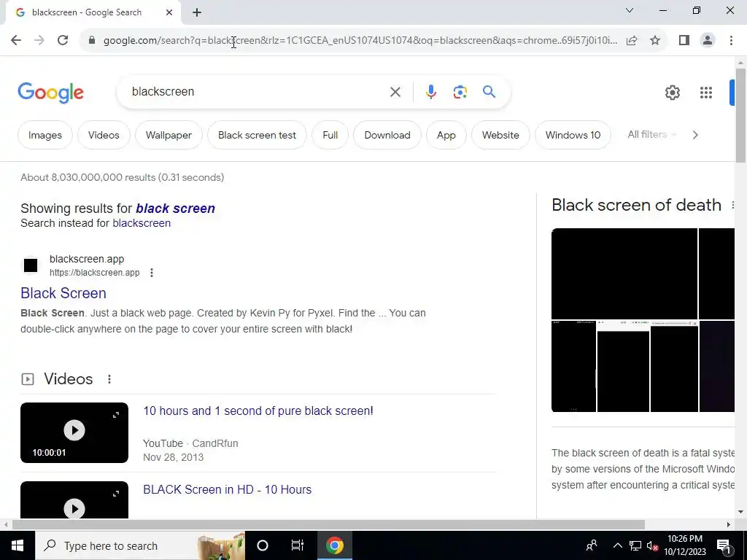
Task: Open Google quick settings gear
Action: pos(672,93)
